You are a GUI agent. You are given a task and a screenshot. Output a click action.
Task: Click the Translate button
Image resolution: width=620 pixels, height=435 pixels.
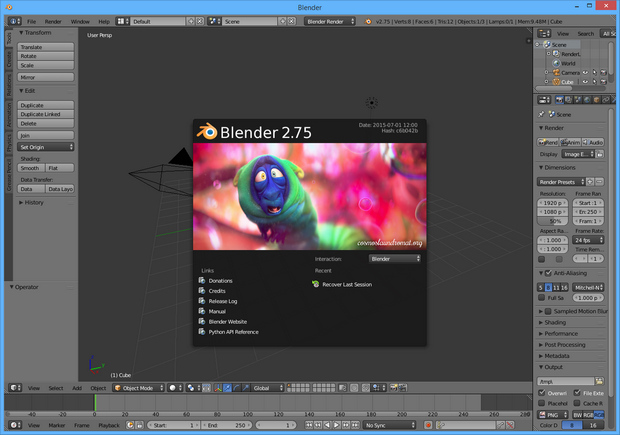(x=45, y=47)
